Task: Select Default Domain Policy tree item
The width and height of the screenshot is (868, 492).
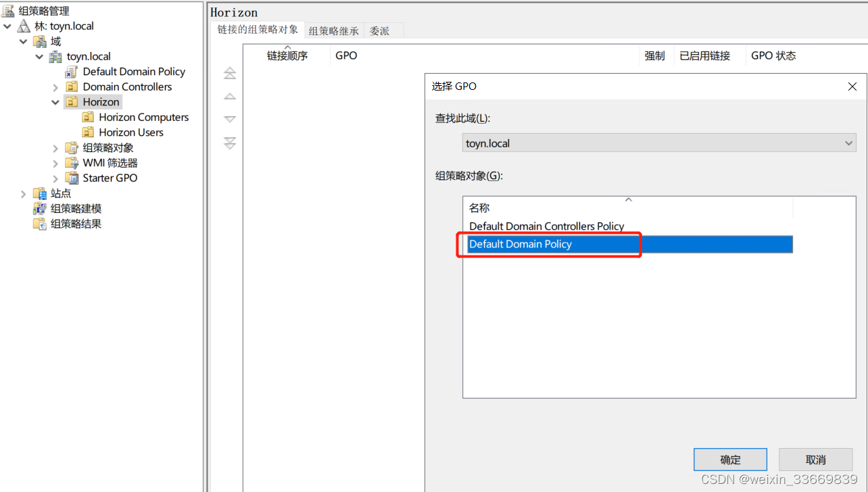Action: [x=134, y=72]
